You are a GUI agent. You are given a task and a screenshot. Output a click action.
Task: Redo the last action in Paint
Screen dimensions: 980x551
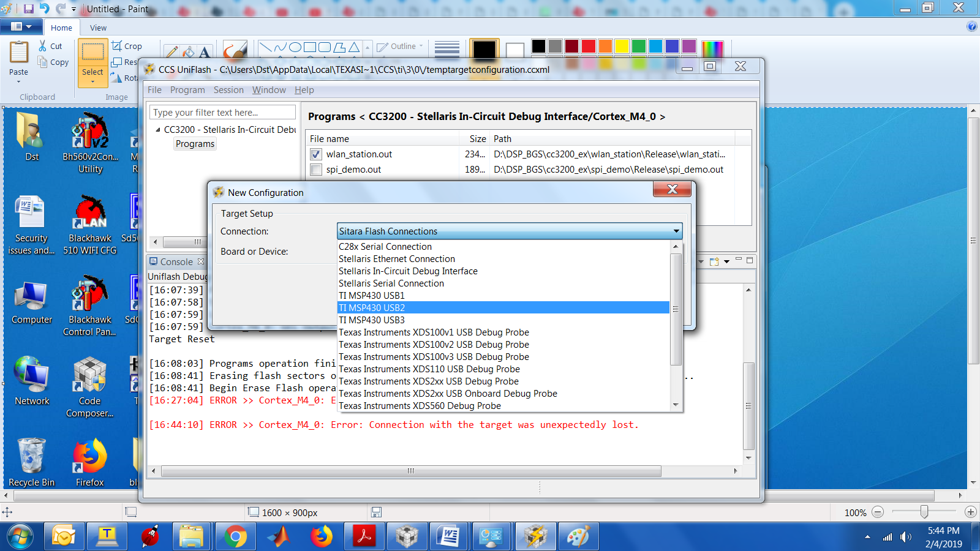click(x=60, y=9)
